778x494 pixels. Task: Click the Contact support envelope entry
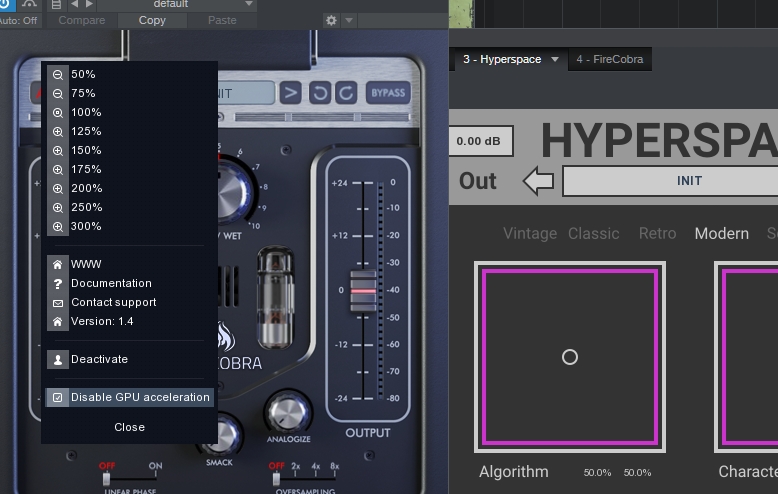pos(113,302)
